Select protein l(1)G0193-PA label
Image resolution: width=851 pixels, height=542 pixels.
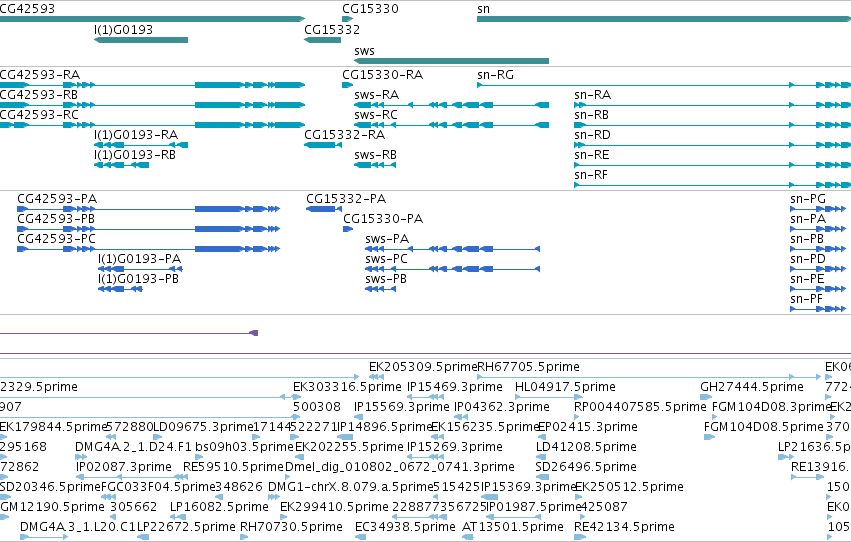pyautogui.click(x=139, y=259)
